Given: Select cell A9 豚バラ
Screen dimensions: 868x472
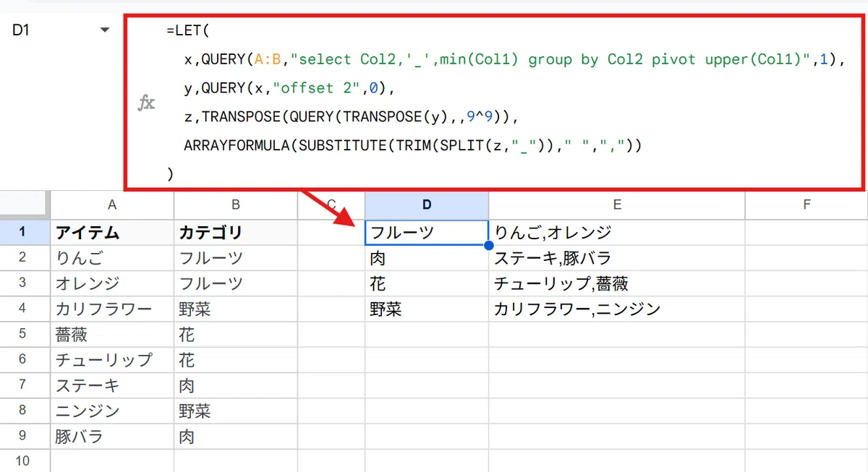Looking at the screenshot, I should (112, 437).
